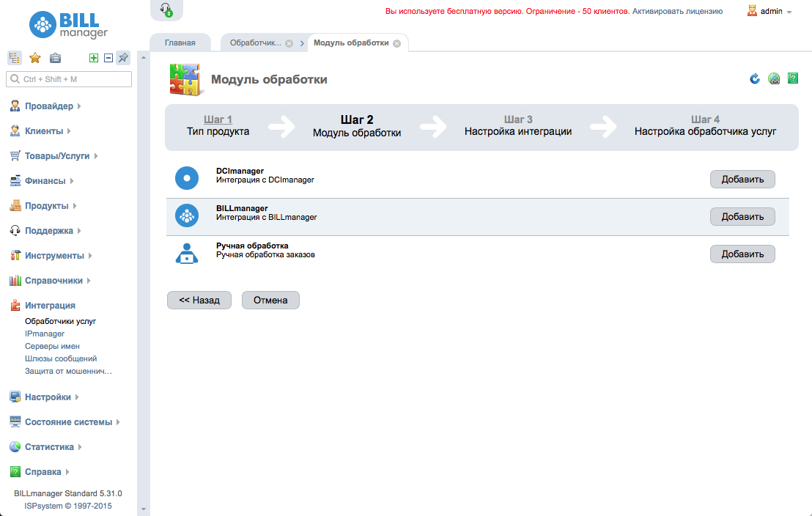Select the Модуль обработки tab

(x=351, y=43)
